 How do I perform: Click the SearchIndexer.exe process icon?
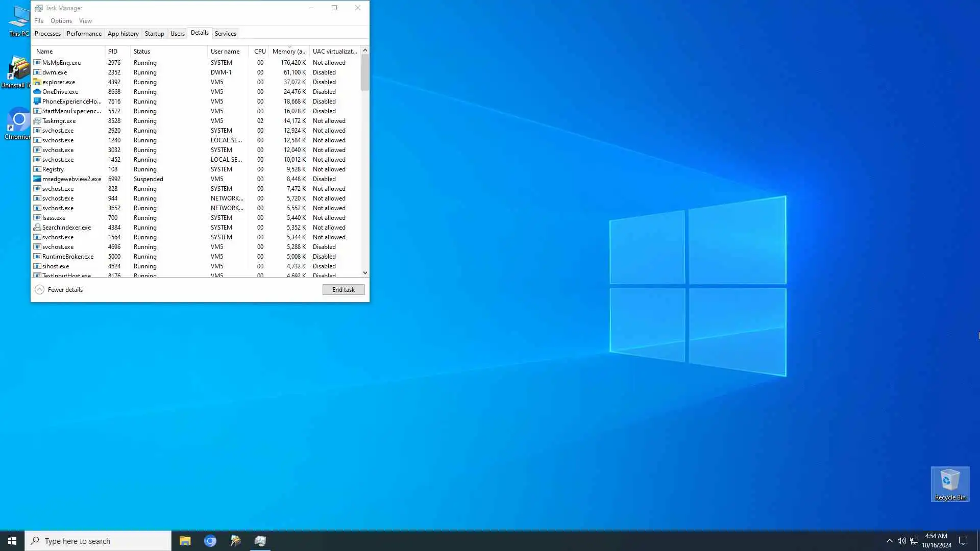(37, 228)
